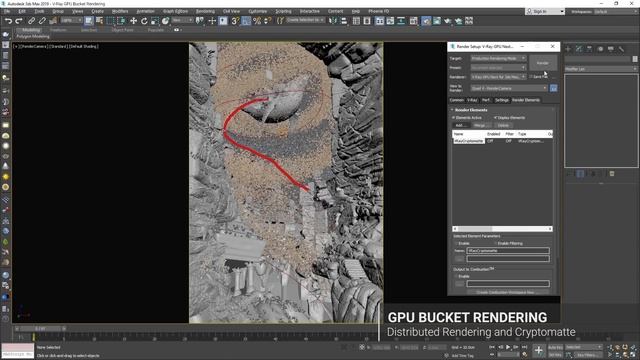Screen dimensions: 640x360
Task: Click the Align tool icon
Action: tap(344, 21)
